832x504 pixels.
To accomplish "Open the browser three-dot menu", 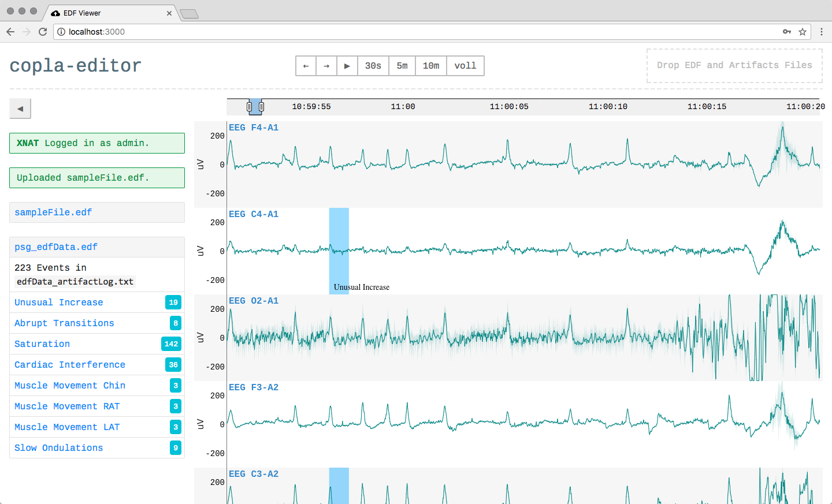I will [x=822, y=32].
